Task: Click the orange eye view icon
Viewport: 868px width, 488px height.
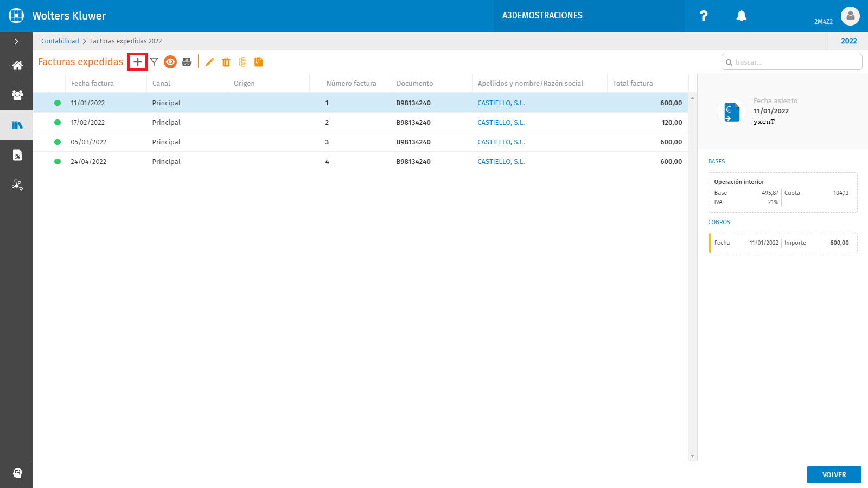Action: [x=170, y=62]
